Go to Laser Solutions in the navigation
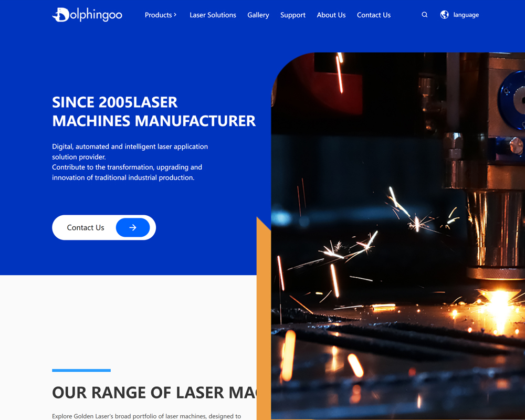 pyautogui.click(x=213, y=15)
